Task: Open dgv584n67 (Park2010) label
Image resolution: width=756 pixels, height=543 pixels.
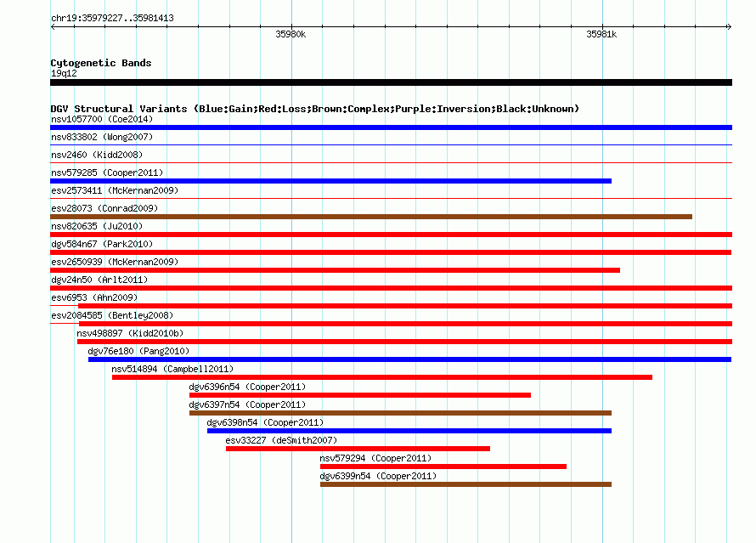Action: click(x=102, y=244)
